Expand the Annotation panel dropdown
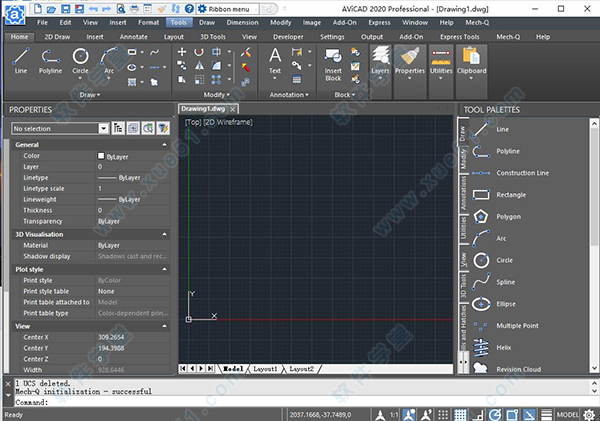 pyautogui.click(x=289, y=95)
